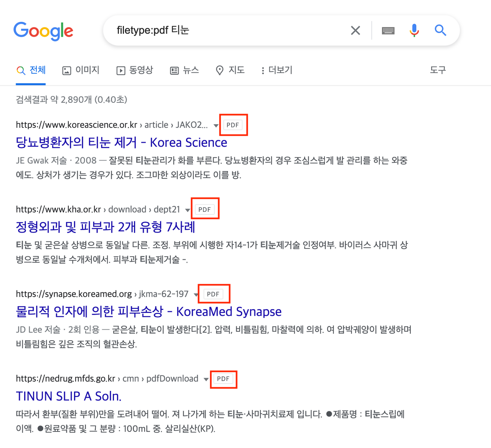Click the PDF badge on the koreamed result
This screenshot has height=448, width=491.
[x=213, y=294]
